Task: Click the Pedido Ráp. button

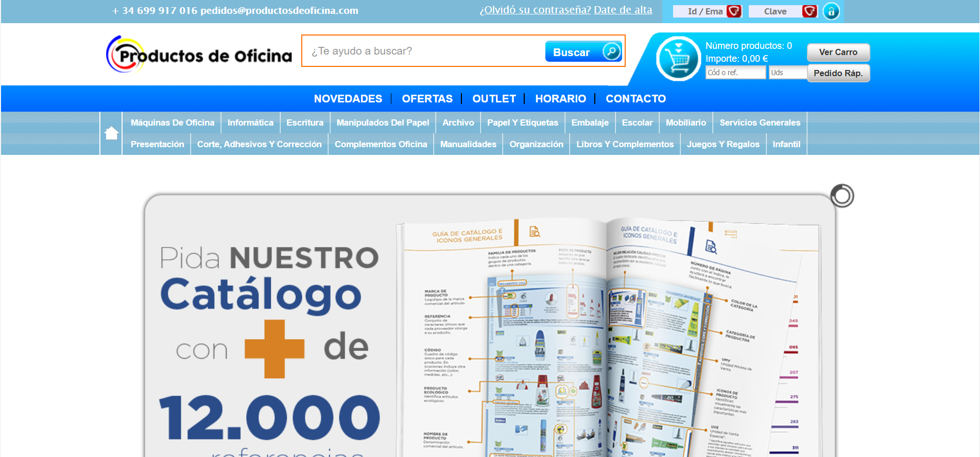Action: tap(838, 73)
